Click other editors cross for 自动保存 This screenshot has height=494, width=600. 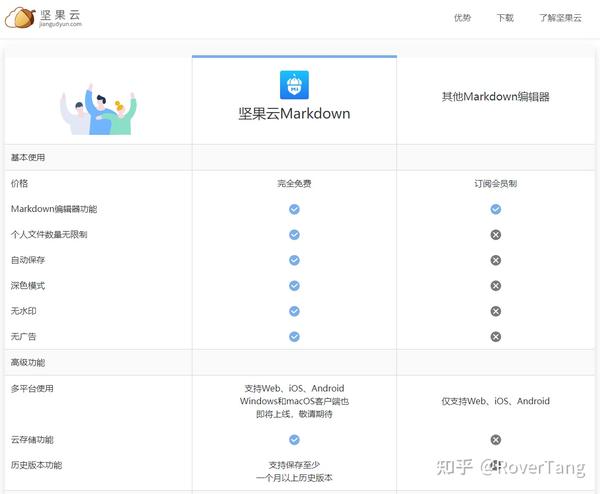tap(496, 260)
